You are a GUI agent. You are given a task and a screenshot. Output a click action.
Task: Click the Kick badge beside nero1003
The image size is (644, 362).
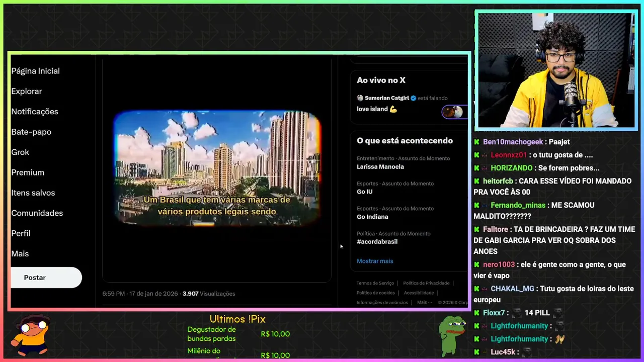477,265
